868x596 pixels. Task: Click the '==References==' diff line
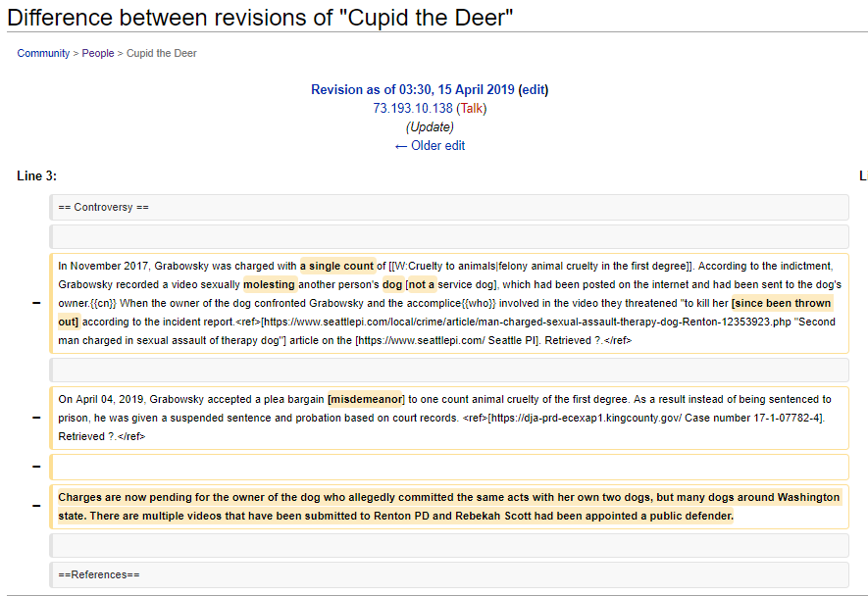[449, 574]
